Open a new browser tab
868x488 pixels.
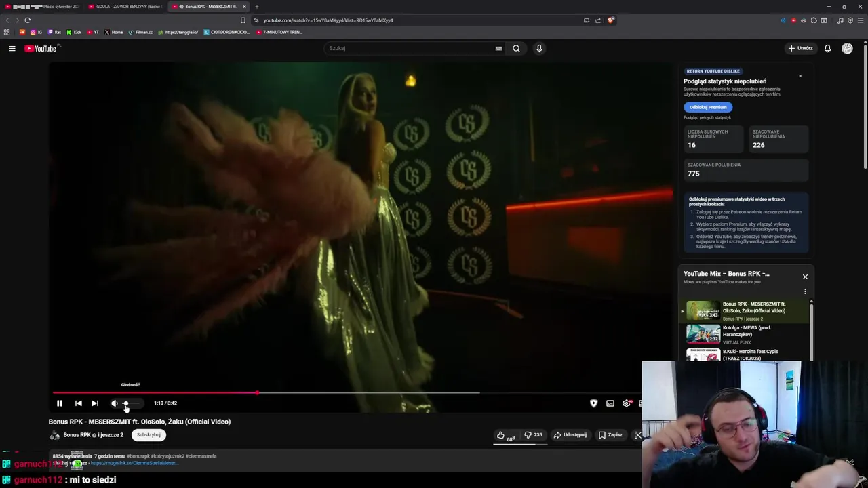tap(257, 7)
